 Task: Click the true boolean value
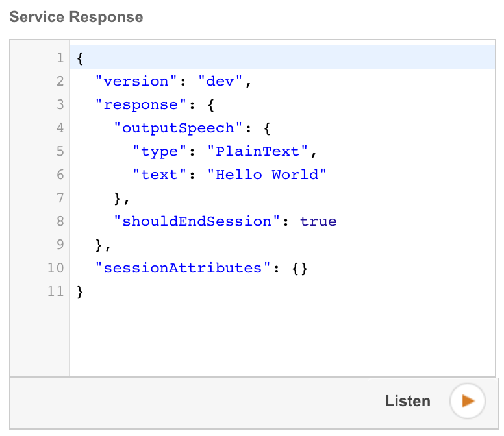318,221
